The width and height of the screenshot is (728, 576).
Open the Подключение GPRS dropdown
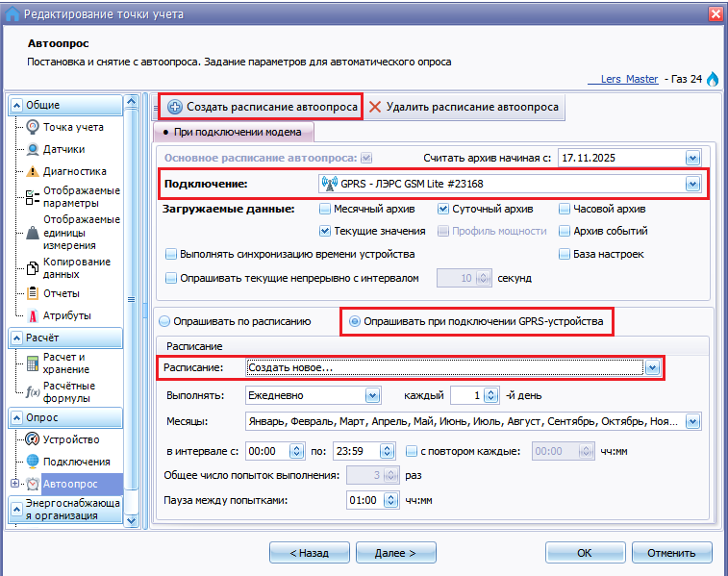tap(691, 184)
